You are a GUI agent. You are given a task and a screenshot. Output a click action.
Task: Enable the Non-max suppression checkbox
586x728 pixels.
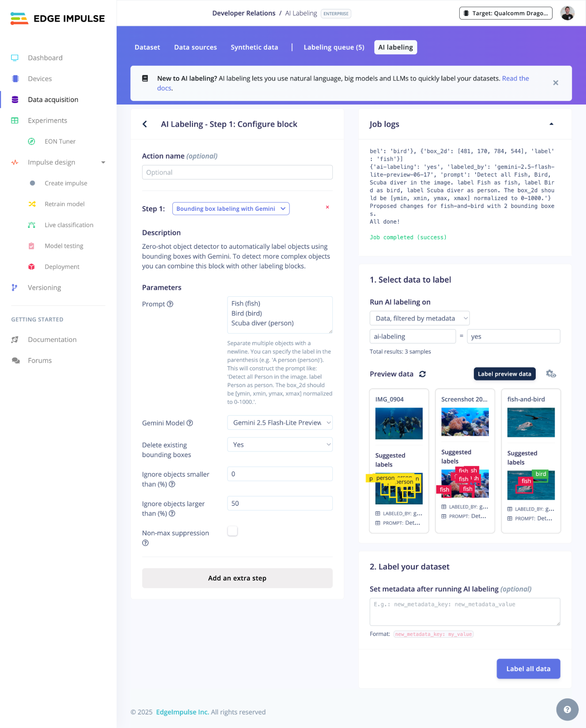pyautogui.click(x=232, y=531)
